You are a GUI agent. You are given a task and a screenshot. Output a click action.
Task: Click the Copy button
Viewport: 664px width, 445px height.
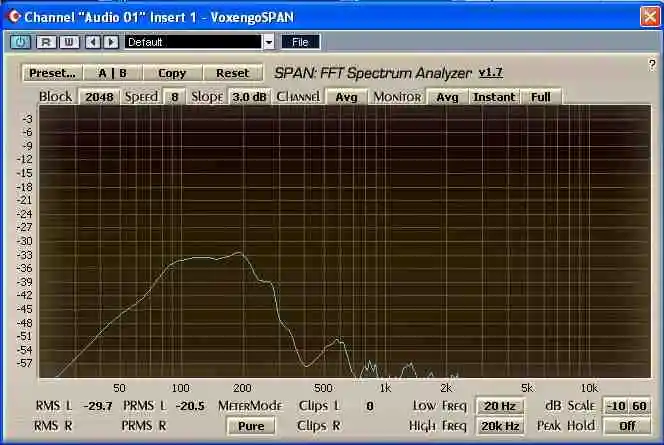[x=172, y=73]
